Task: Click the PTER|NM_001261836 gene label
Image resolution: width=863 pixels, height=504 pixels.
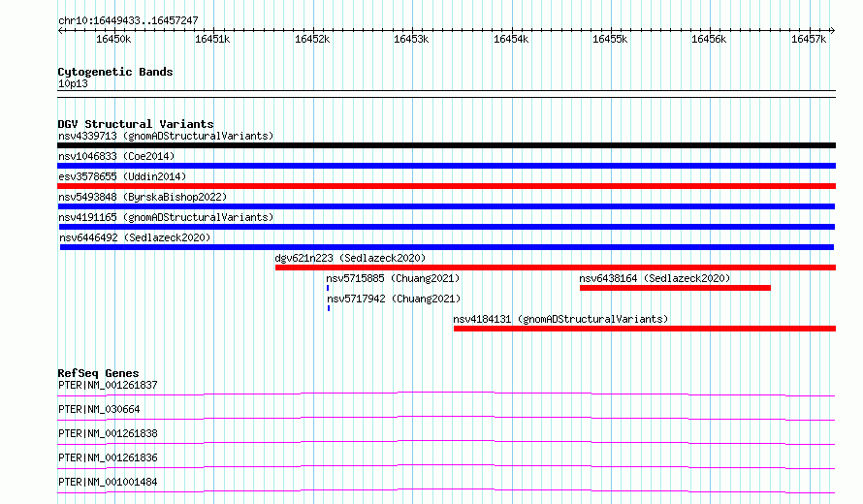Action: (108, 457)
